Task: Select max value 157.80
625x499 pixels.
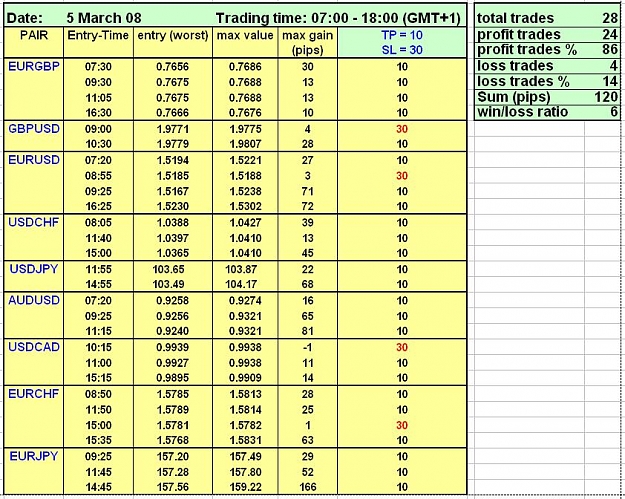Action: click(246, 472)
